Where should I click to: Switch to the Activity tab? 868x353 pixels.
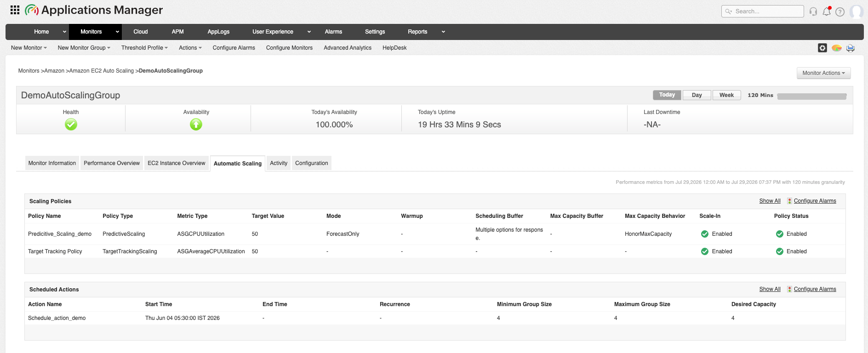(x=279, y=163)
